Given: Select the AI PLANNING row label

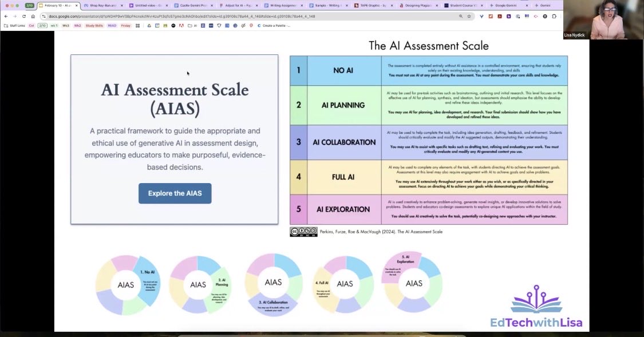Looking at the screenshot, I should coord(343,105).
